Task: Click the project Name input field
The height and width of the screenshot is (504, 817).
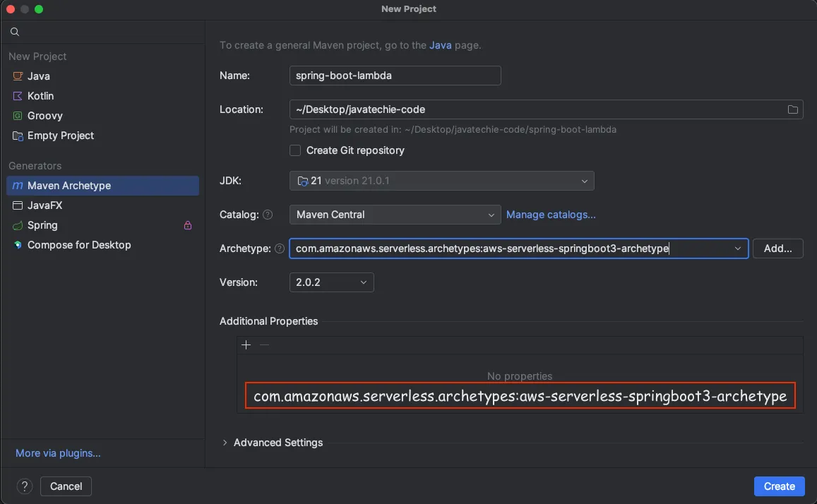Action: [x=395, y=76]
